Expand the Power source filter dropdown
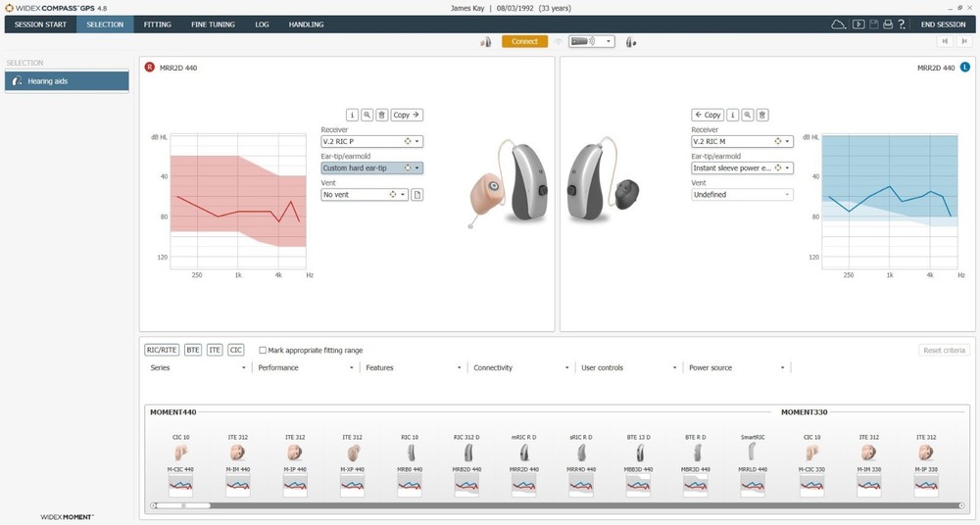980x525 pixels. click(x=736, y=368)
